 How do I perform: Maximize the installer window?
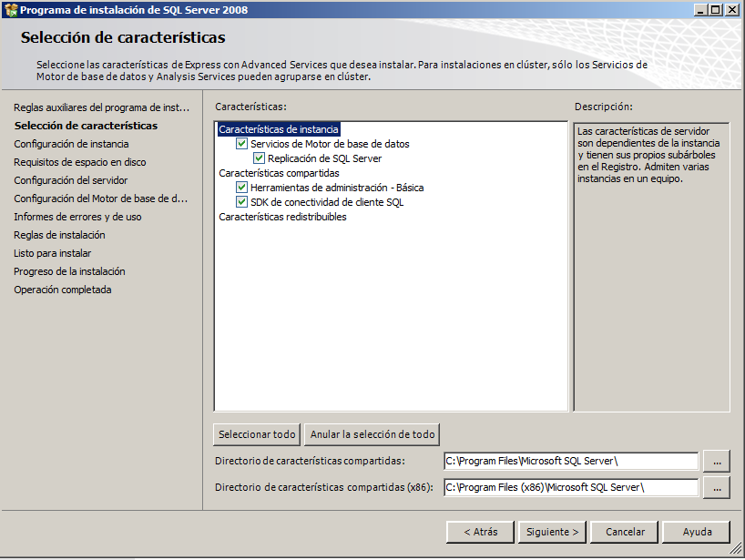716,10
